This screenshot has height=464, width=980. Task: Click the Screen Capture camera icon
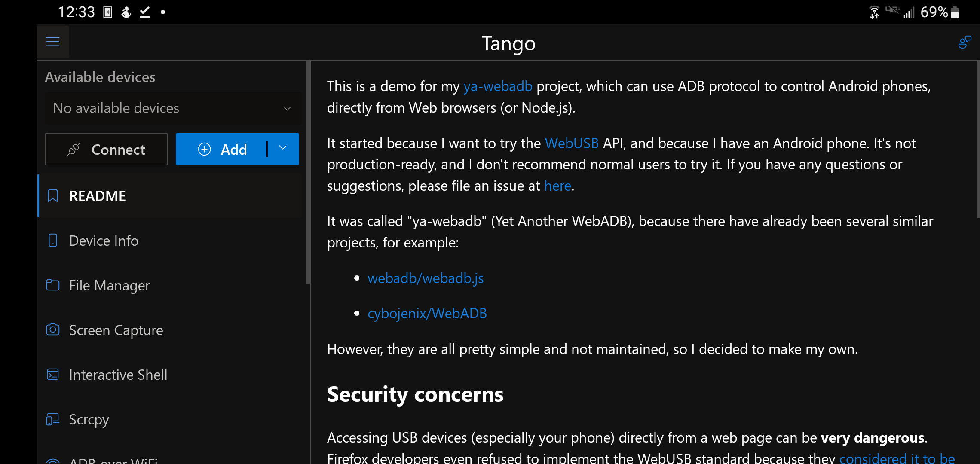coord(53,330)
